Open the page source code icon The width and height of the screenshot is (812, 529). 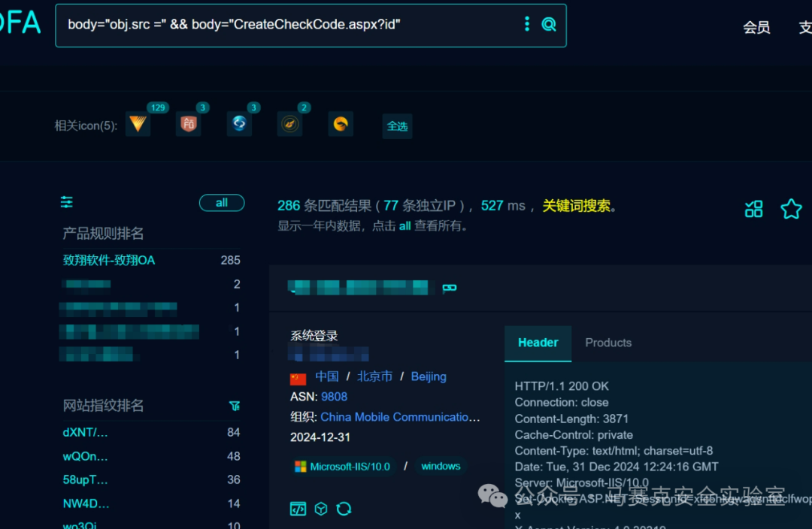point(298,509)
